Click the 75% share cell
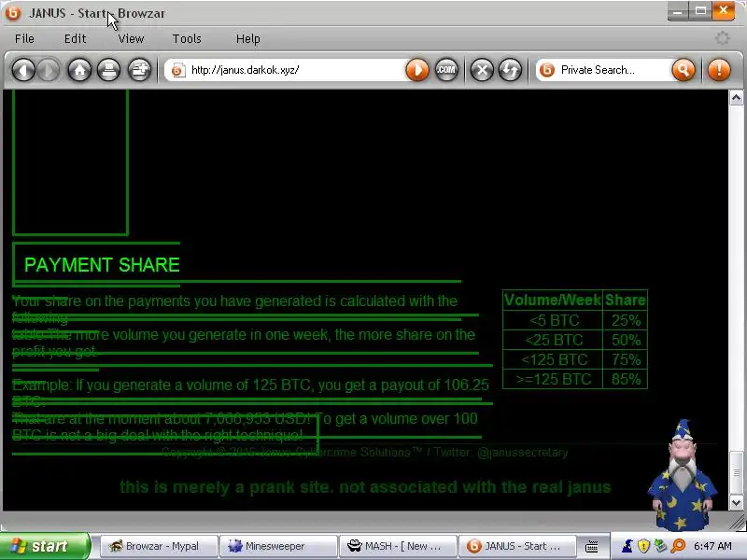This screenshot has height=560, width=747. [x=625, y=359]
